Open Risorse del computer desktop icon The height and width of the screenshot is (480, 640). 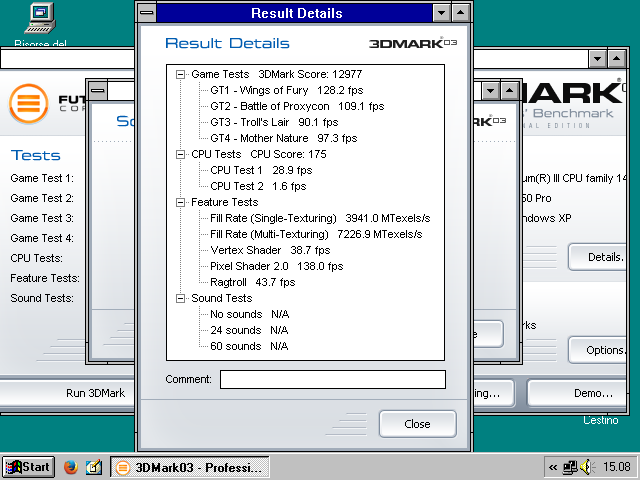(x=40, y=24)
